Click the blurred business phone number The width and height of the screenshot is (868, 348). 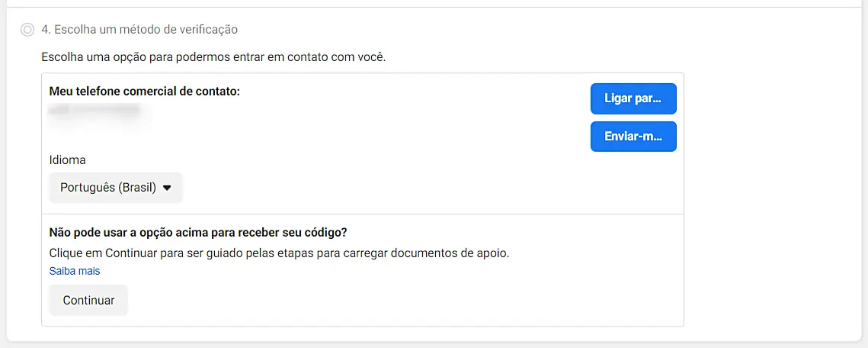pos(95,111)
